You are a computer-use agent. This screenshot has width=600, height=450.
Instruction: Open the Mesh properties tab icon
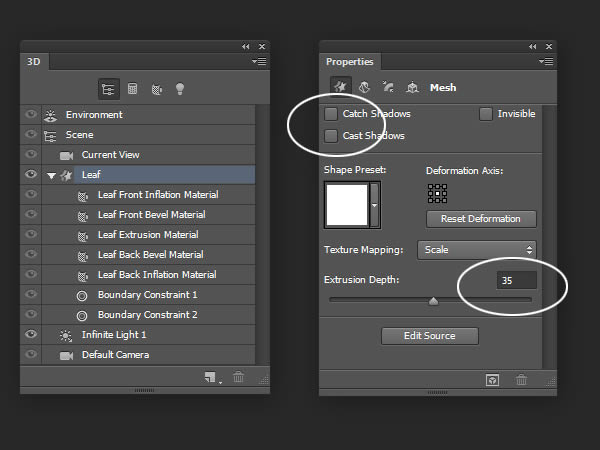click(341, 86)
